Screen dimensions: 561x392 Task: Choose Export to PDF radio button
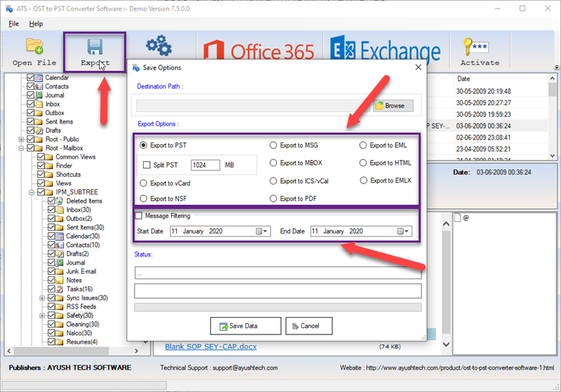click(273, 199)
